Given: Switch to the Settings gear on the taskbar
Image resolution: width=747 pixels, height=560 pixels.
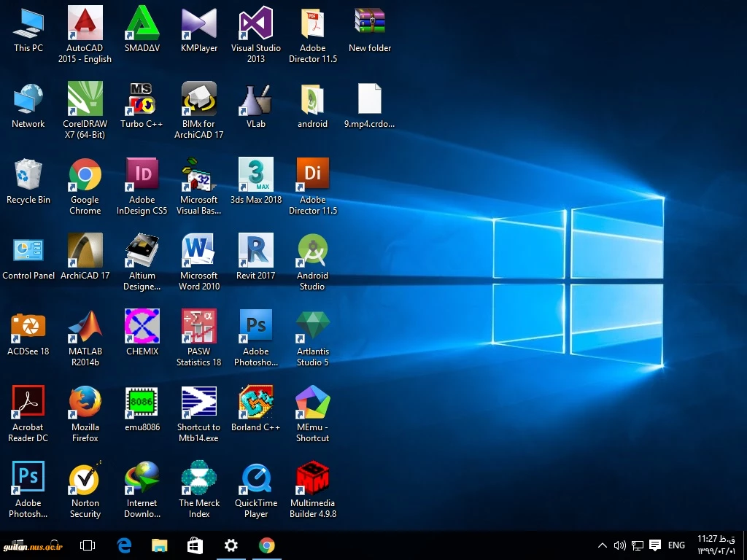Looking at the screenshot, I should 231,545.
